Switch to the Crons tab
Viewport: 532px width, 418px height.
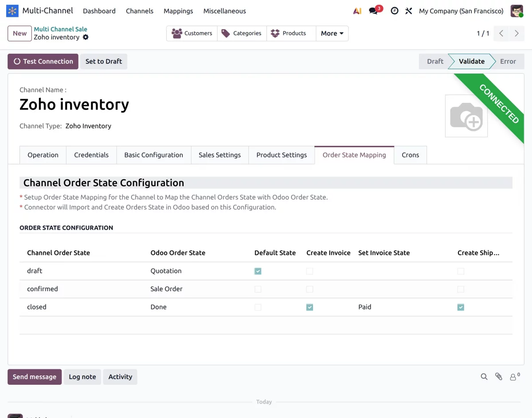pyautogui.click(x=411, y=155)
